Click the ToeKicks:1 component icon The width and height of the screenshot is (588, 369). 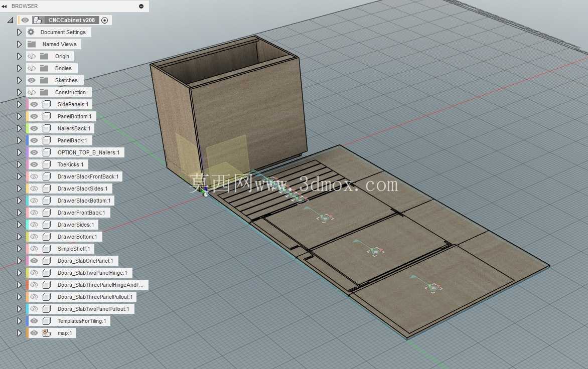(47, 164)
